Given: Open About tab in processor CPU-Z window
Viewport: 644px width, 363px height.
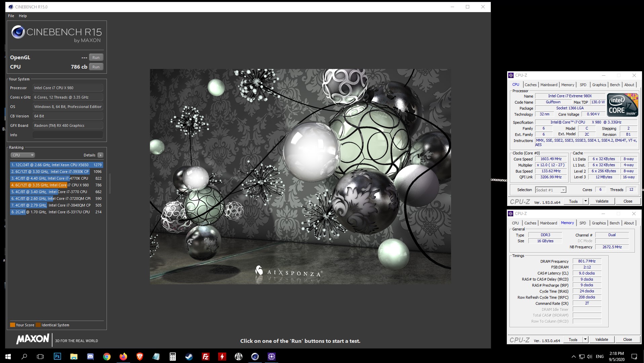Looking at the screenshot, I should pyautogui.click(x=629, y=85).
